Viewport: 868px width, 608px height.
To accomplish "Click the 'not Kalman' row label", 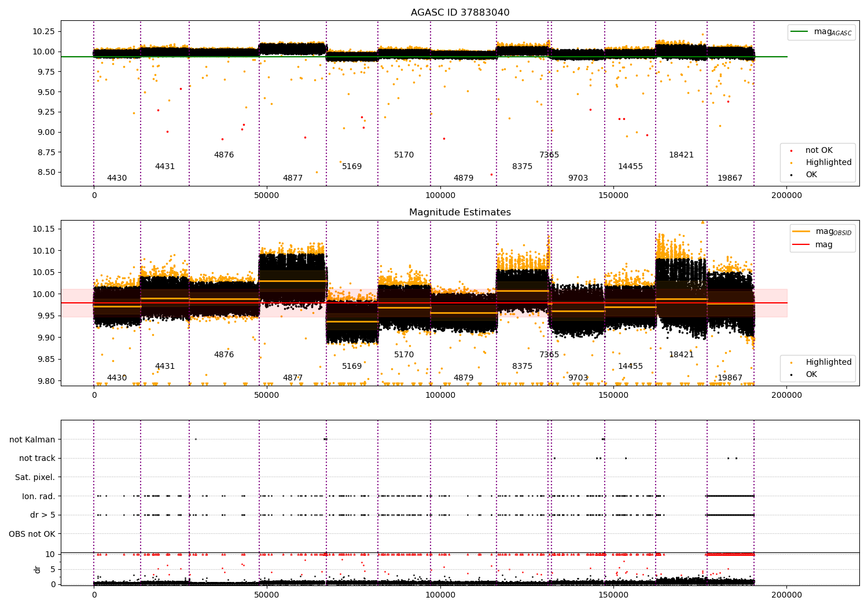I will [32, 439].
